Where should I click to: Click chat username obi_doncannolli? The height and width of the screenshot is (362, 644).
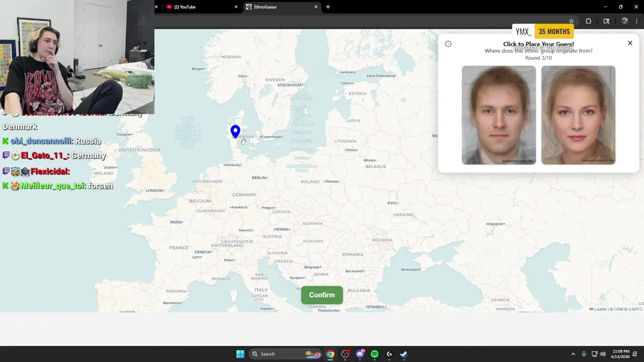(42, 141)
